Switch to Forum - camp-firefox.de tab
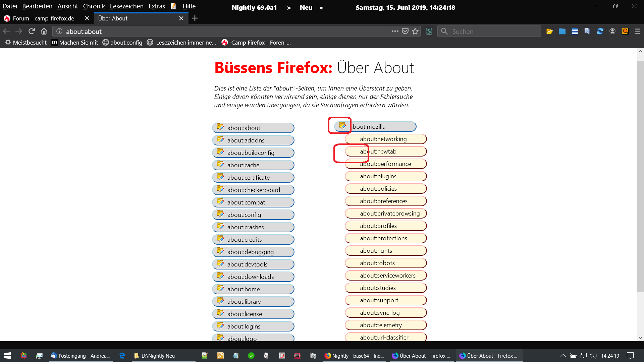The image size is (644, 362). point(44,18)
